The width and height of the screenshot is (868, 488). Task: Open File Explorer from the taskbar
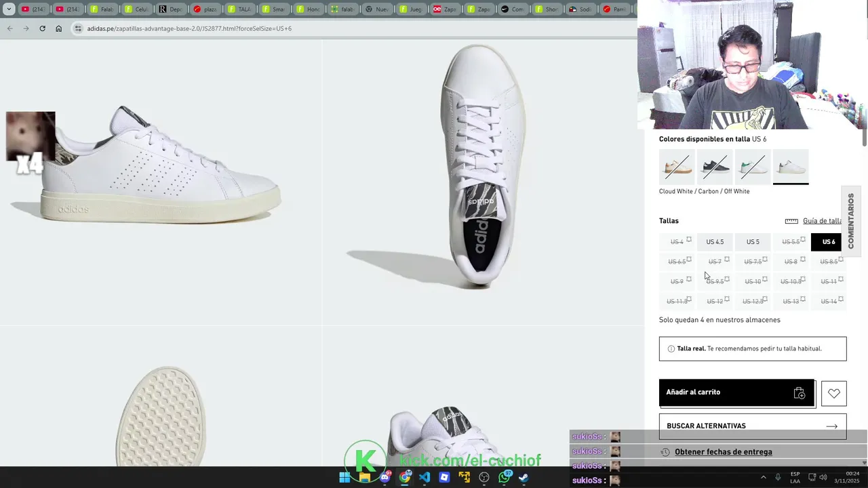pyautogui.click(x=364, y=477)
